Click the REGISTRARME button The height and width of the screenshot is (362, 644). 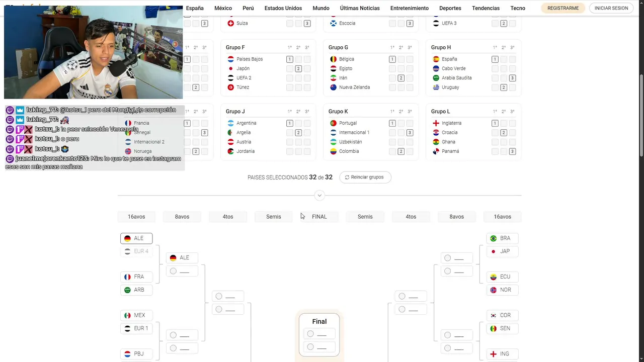click(563, 8)
